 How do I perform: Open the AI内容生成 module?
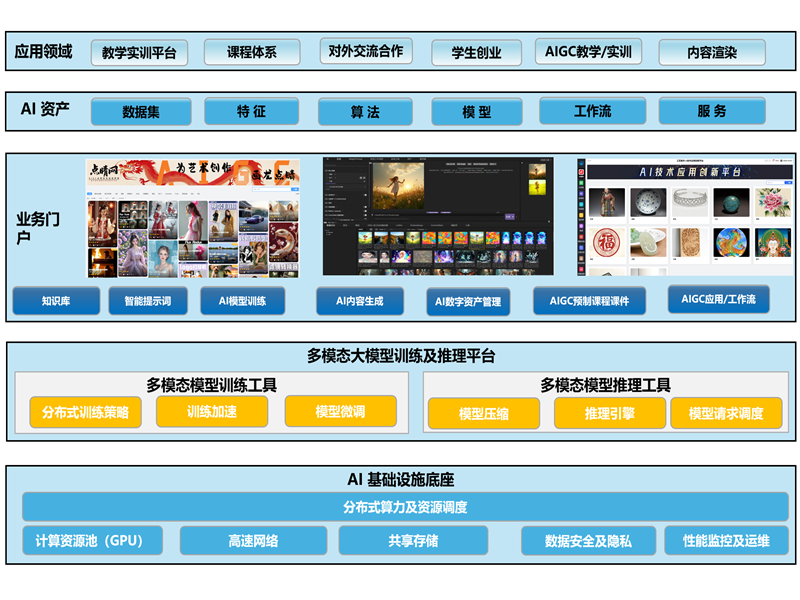[363, 300]
